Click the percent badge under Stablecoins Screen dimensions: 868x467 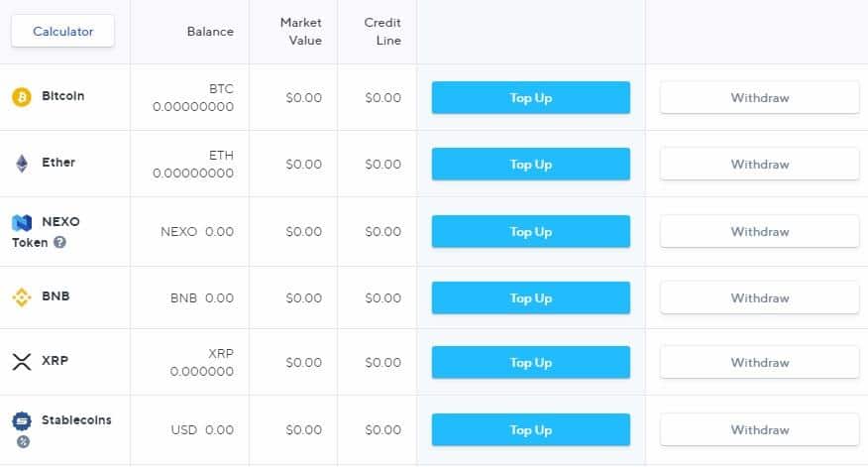[22, 441]
